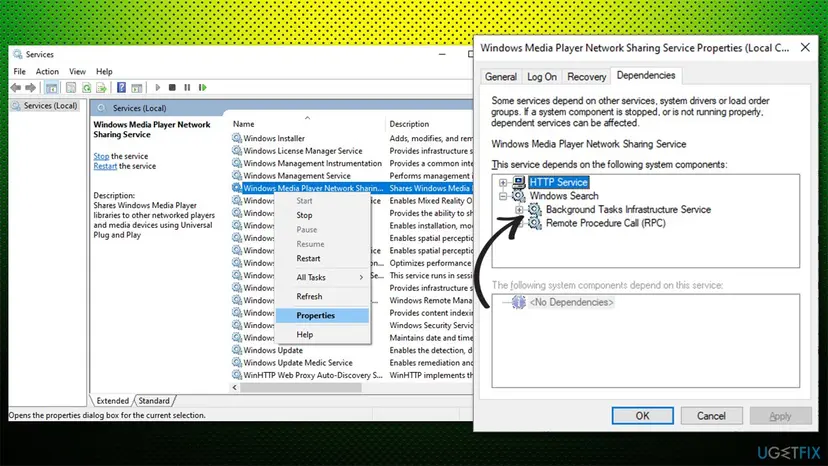Go back using the toolbar back arrow
828x466 pixels.
point(16,88)
